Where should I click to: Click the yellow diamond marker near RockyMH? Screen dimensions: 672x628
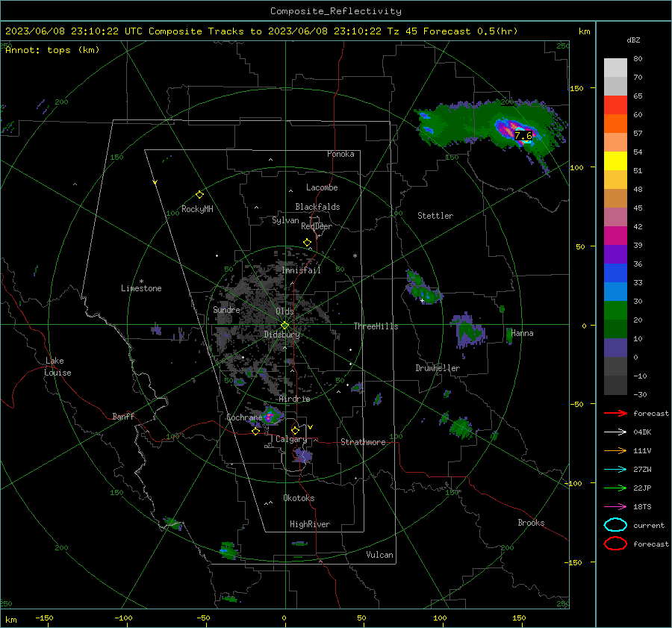[x=199, y=195]
